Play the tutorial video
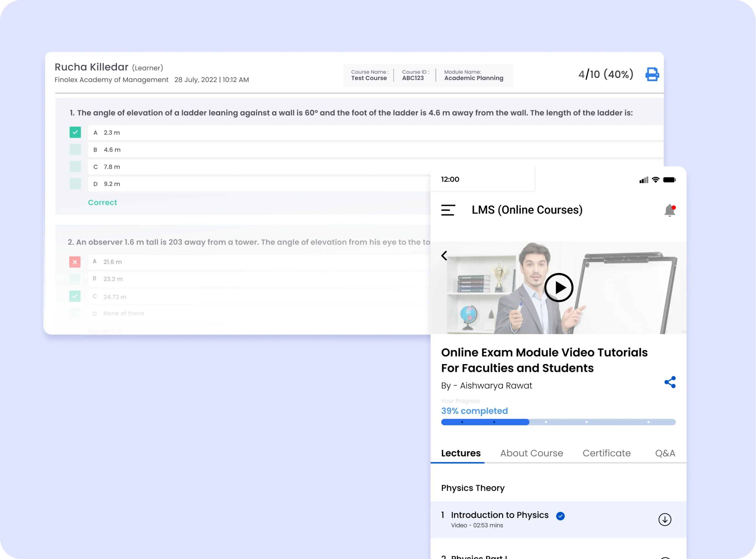 [x=558, y=288]
